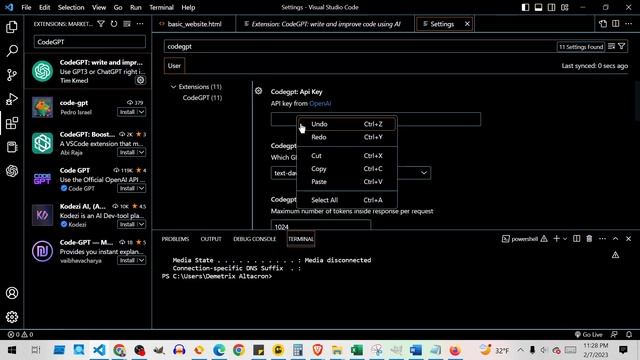Viewport: 640px width, 360px height.
Task: Choose Paste from the context menu
Action: 347,182
